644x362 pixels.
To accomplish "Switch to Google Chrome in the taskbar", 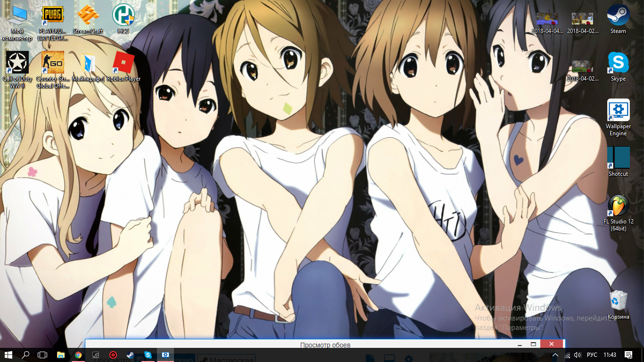I will coord(78,354).
